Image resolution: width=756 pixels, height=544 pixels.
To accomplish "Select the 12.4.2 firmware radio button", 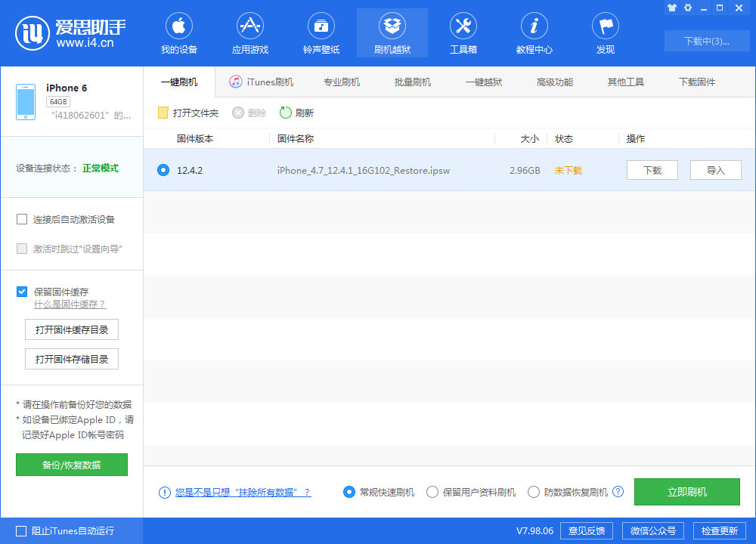I will click(x=163, y=170).
